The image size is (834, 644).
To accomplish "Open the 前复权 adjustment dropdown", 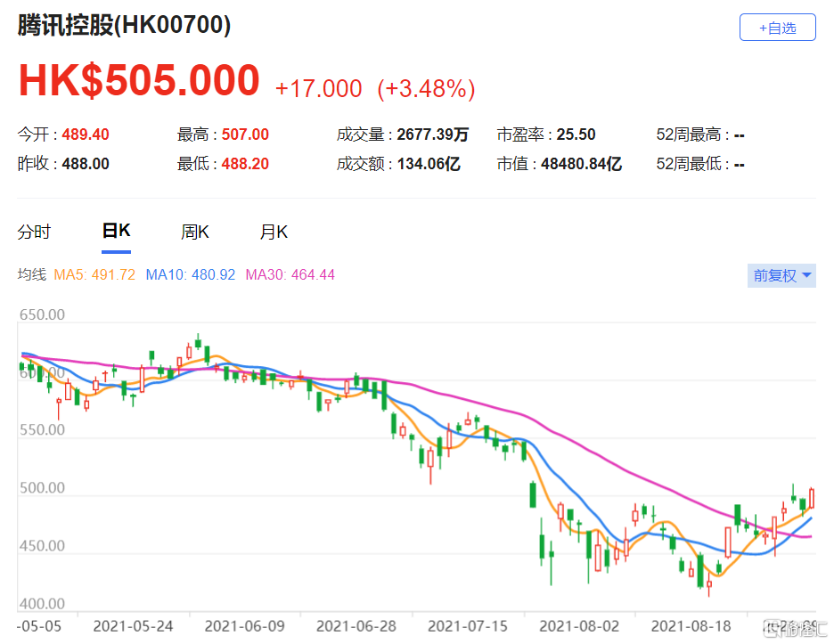I will point(781,275).
